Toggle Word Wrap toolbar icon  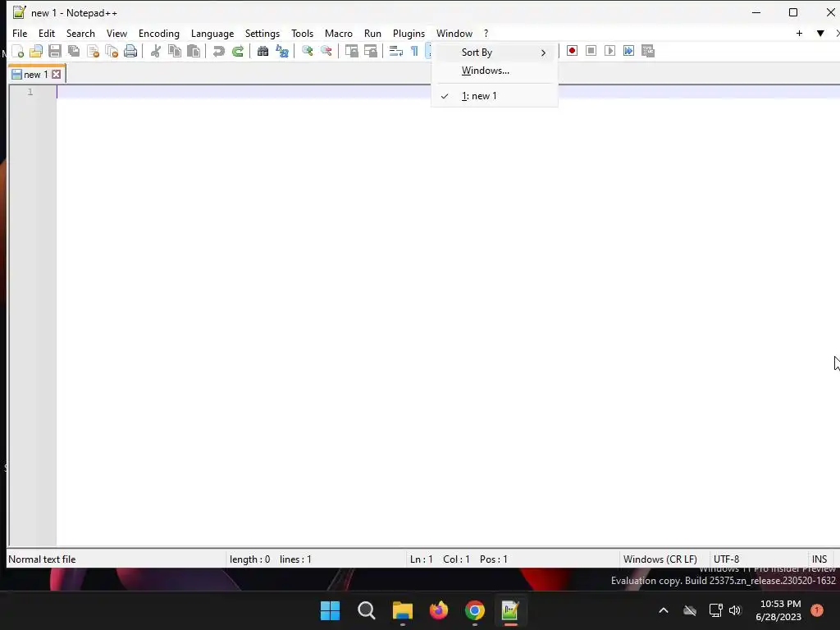pos(396,52)
